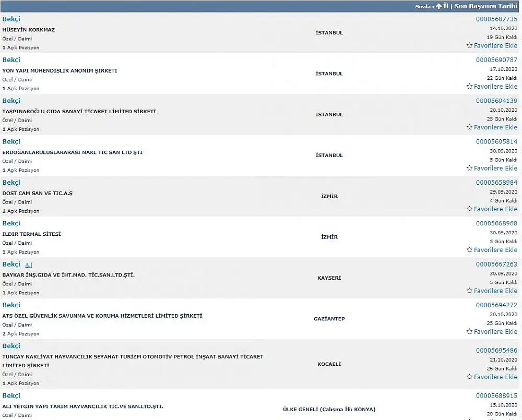Sort listings by İl

click(x=446, y=6)
